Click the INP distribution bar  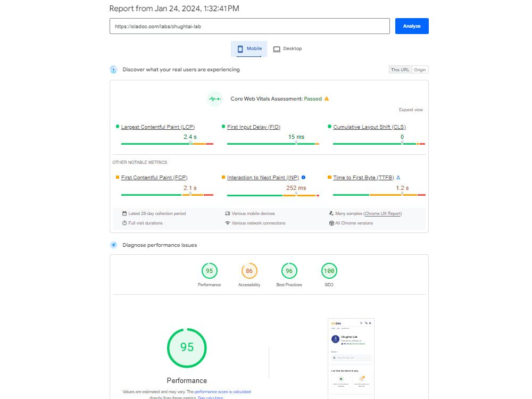[x=273, y=195]
